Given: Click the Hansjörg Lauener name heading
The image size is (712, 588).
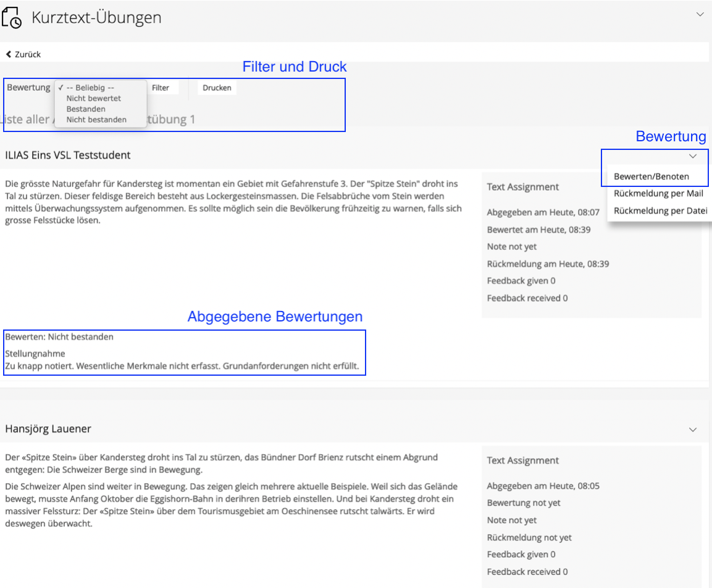Looking at the screenshot, I should click(x=48, y=429).
